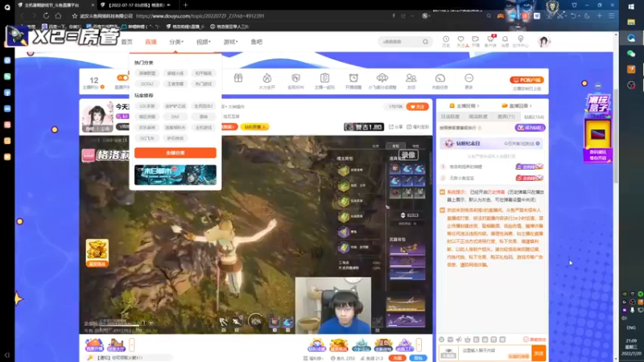Expand the right activity strip arrow below video
The image size is (644, 362).
tap(419, 345)
